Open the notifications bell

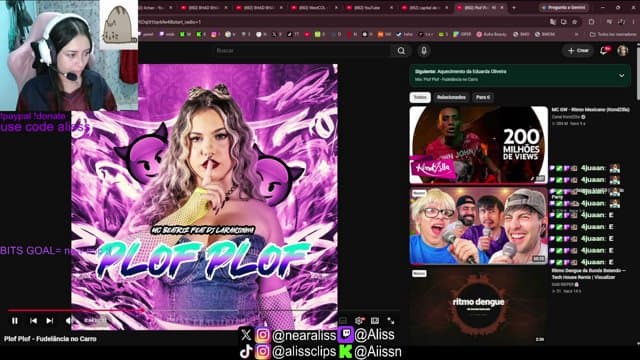(604, 51)
